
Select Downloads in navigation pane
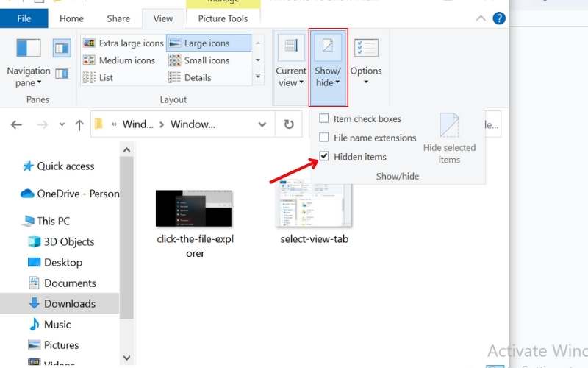(x=60, y=303)
